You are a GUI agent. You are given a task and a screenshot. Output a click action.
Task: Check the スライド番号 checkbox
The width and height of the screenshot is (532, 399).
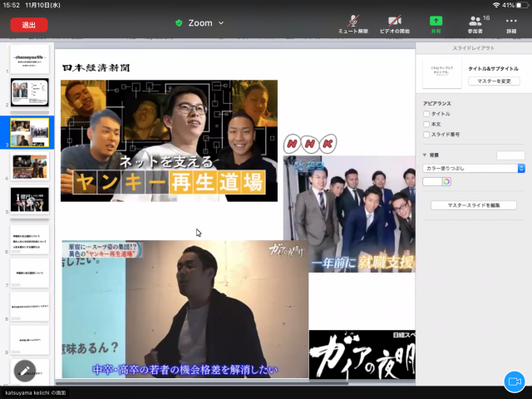click(426, 135)
